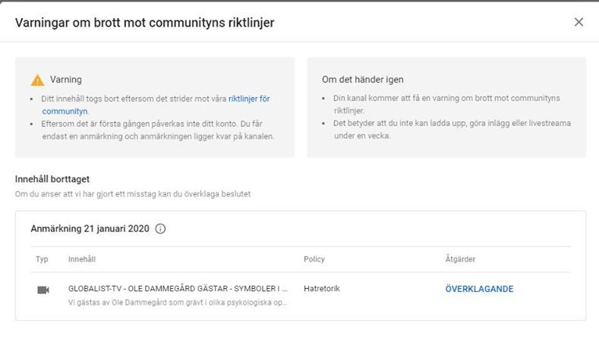Click the Typ column header
The image size is (599, 364).
tap(42, 259)
